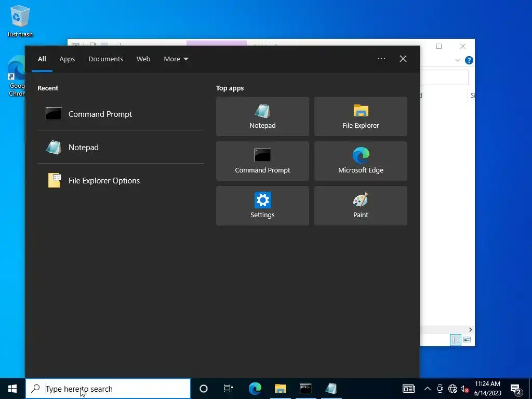Open search panel options ellipsis
Viewport: 532px width, 399px height.
pyautogui.click(x=381, y=59)
